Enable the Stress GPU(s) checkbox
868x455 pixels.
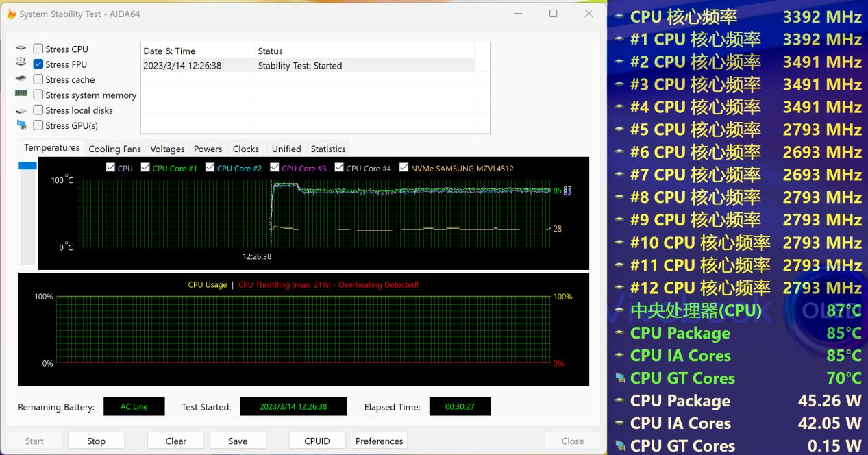pos(38,125)
